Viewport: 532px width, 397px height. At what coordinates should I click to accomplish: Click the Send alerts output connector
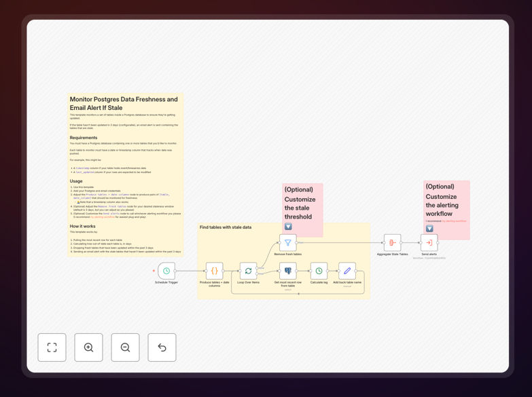click(438, 243)
